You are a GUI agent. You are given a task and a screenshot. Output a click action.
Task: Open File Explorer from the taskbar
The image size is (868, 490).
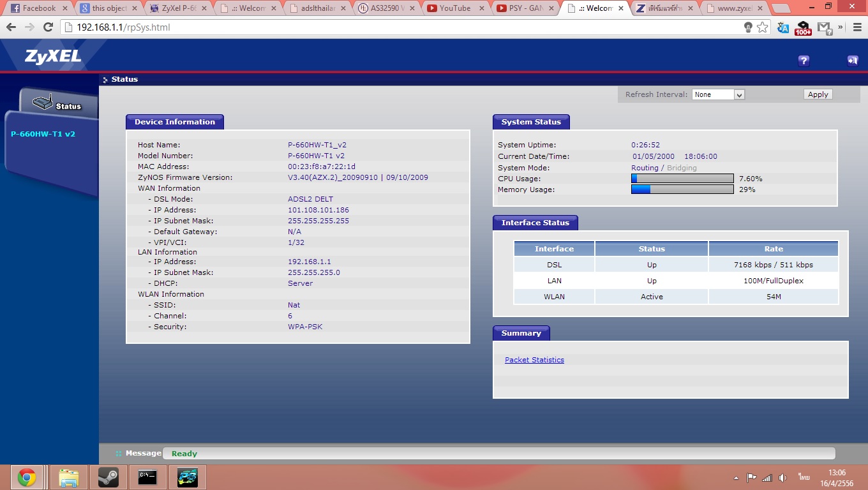point(68,477)
